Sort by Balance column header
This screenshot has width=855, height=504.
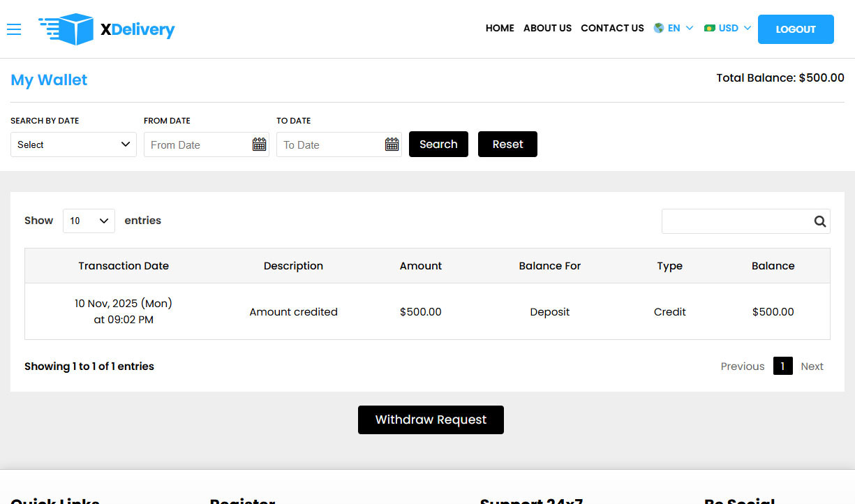pos(773,266)
